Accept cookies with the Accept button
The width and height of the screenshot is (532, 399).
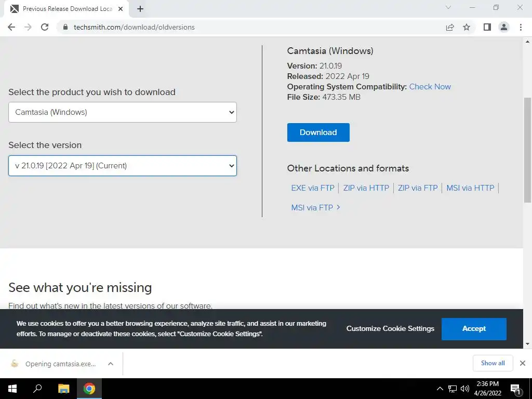[474, 329]
